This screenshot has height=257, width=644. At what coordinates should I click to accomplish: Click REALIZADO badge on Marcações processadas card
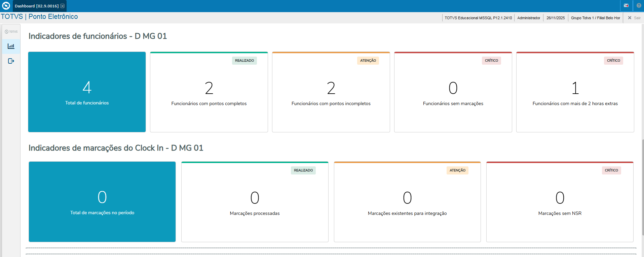303,170
